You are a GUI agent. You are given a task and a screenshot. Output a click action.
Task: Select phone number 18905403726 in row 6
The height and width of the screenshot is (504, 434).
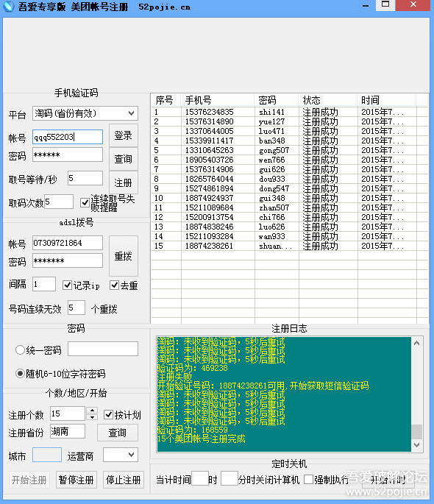pos(209,160)
